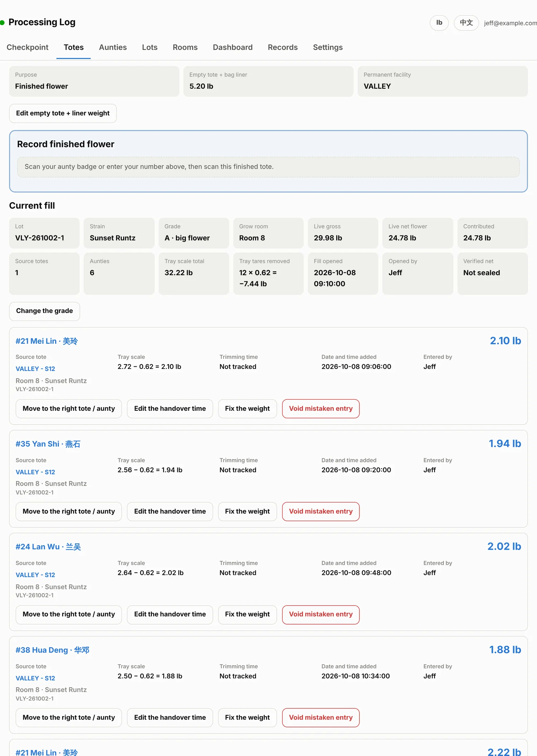The height and width of the screenshot is (756, 537).
Task: Open the Dashboard tab
Action: [233, 47]
